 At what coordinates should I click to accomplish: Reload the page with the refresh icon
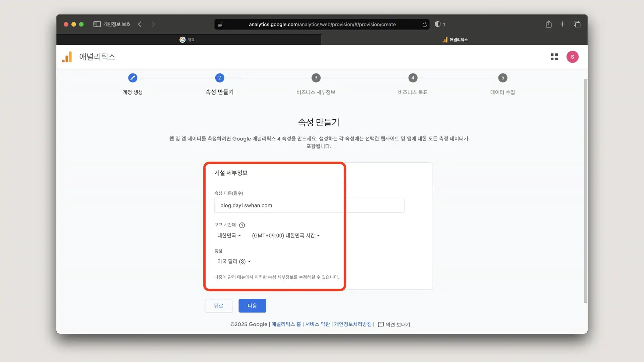click(425, 24)
